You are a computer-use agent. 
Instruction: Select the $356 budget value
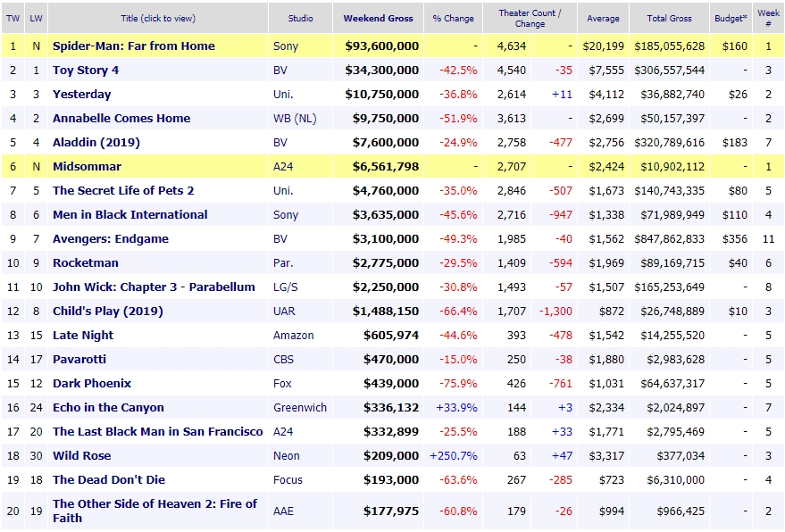(x=735, y=238)
